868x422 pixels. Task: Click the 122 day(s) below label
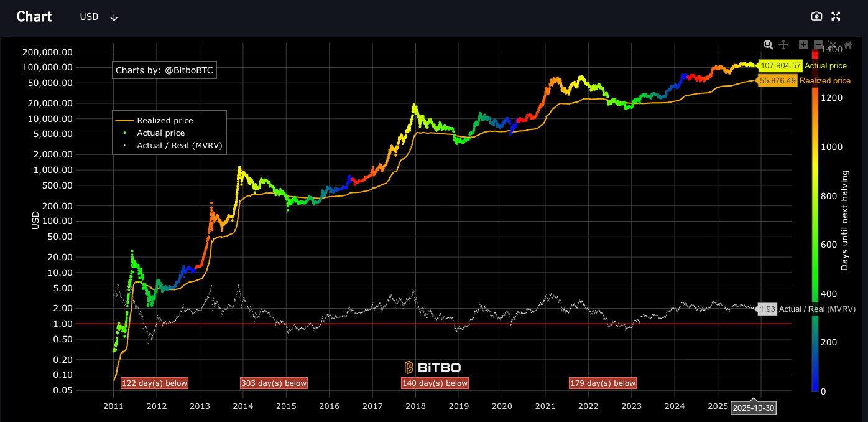(154, 383)
